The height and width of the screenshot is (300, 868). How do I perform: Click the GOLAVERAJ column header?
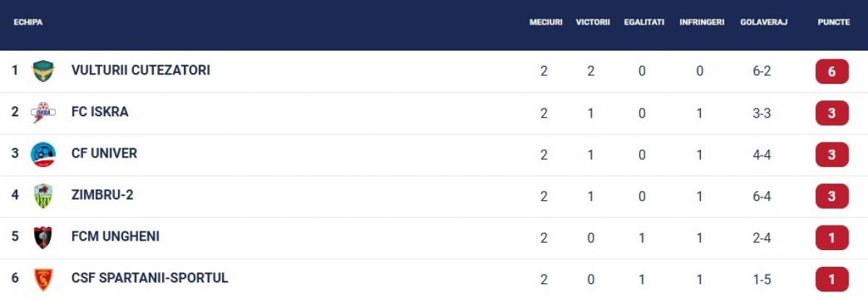(x=762, y=22)
